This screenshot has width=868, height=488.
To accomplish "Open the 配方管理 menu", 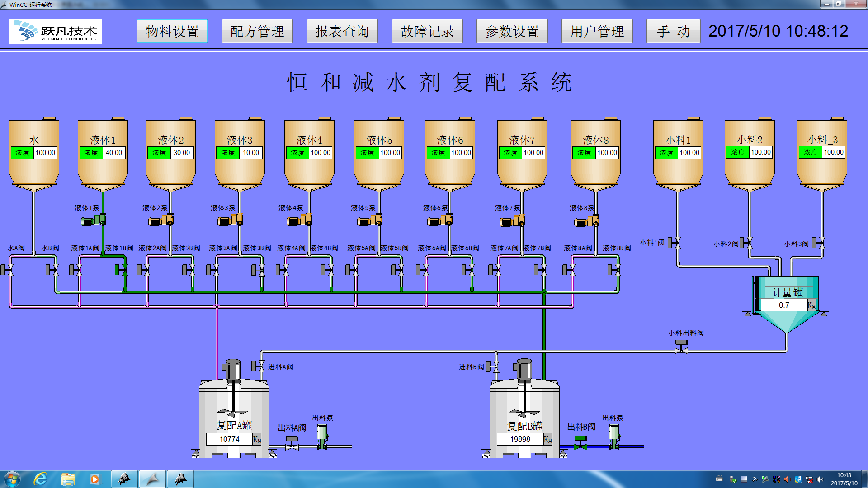I will pyautogui.click(x=257, y=31).
